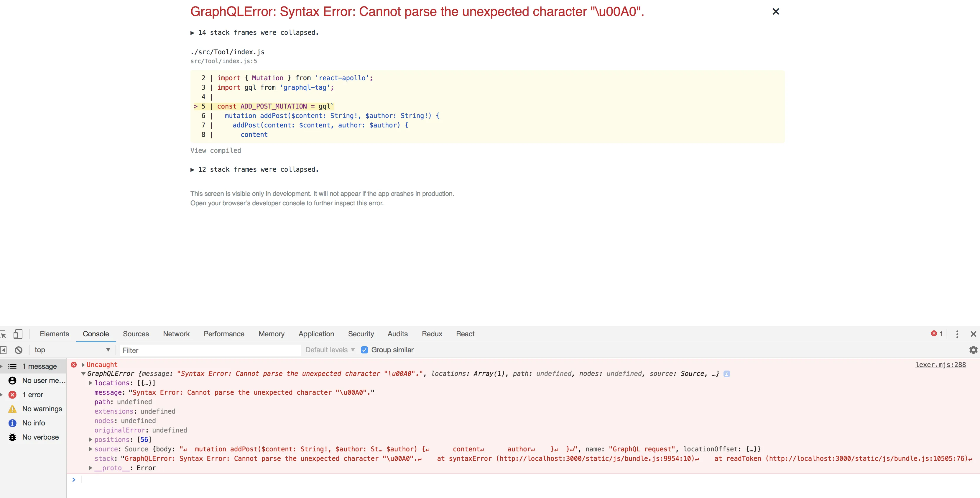The width and height of the screenshot is (980, 498).
Task: Click the inspect element cursor icon
Action: (3, 334)
